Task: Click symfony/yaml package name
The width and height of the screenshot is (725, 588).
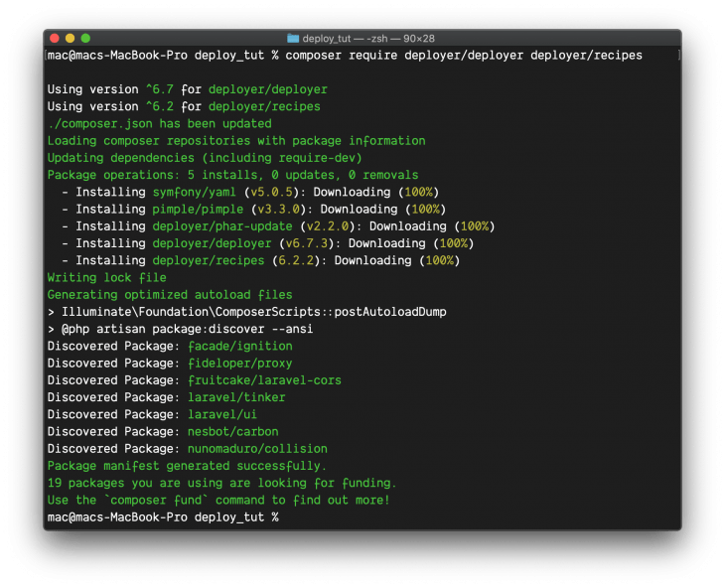Action: 195,192
